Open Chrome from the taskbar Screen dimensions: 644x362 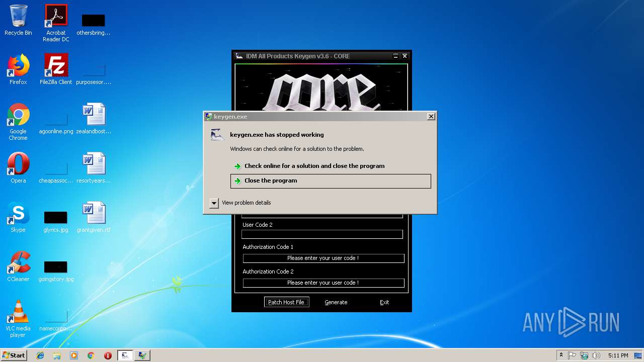(91, 355)
